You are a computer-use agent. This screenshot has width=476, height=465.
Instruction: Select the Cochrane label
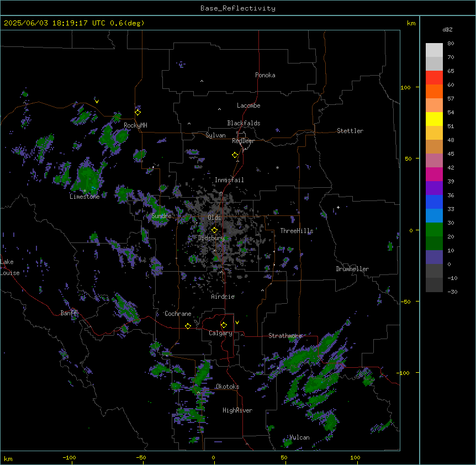[x=178, y=314]
